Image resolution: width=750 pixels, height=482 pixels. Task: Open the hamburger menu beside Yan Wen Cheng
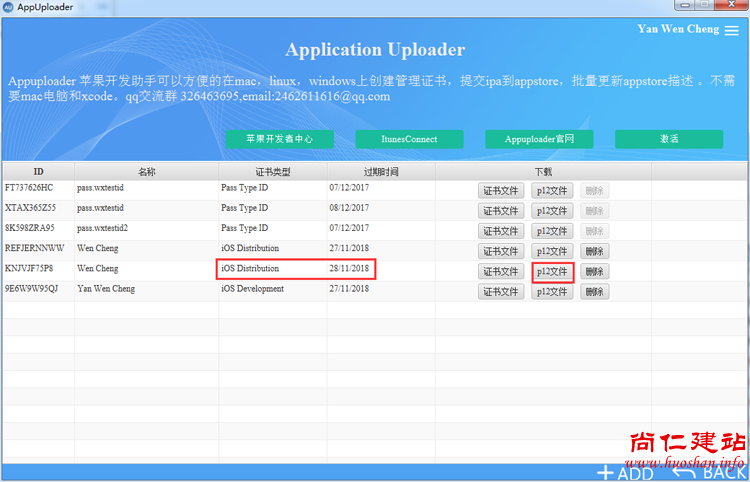pyautogui.click(x=732, y=31)
